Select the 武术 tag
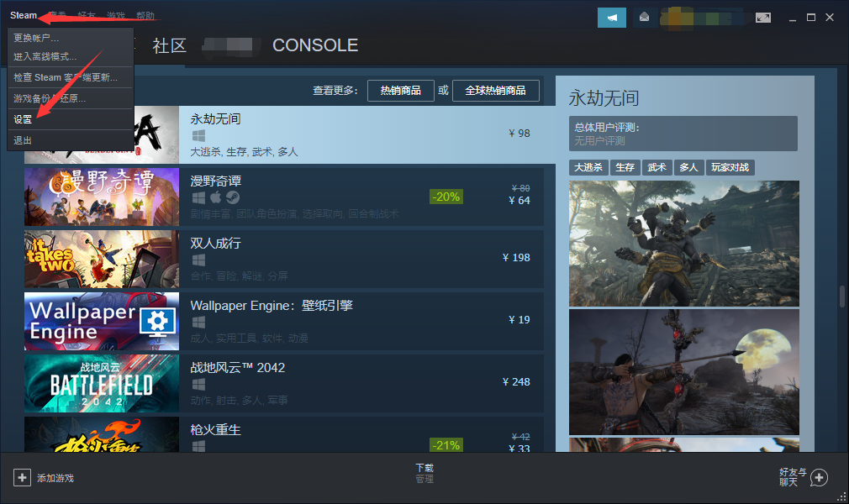The height and width of the screenshot is (504, 849). [x=657, y=168]
